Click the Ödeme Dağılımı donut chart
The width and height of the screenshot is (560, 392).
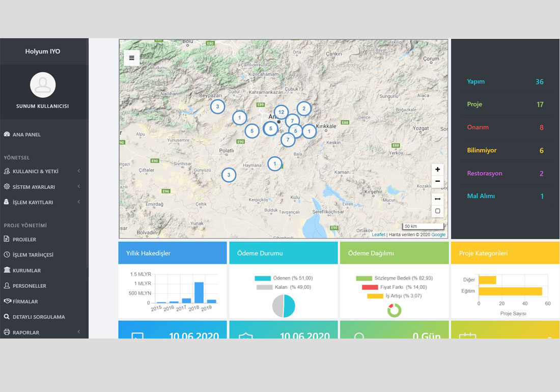[394, 310]
